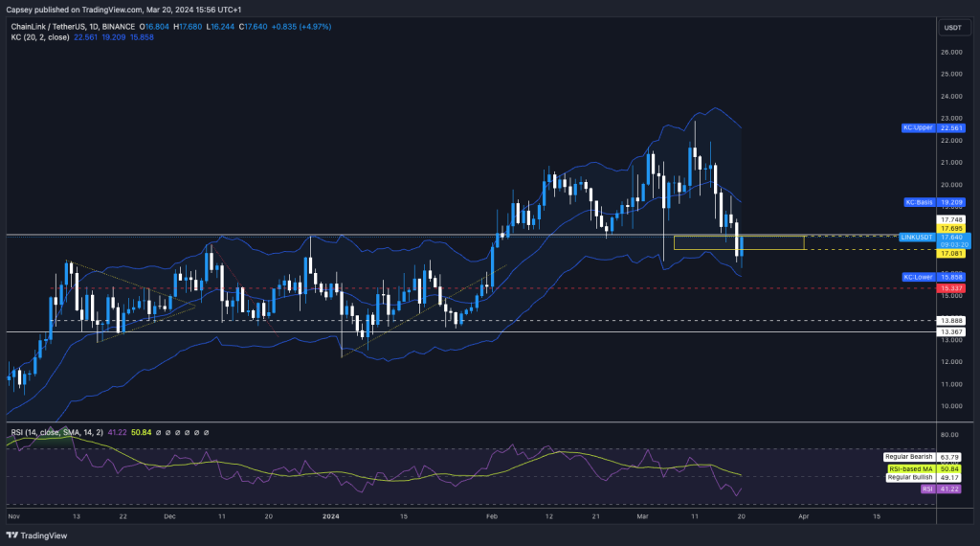Click the Feb label on time axis
This screenshot has height=546, width=980.
click(x=493, y=515)
